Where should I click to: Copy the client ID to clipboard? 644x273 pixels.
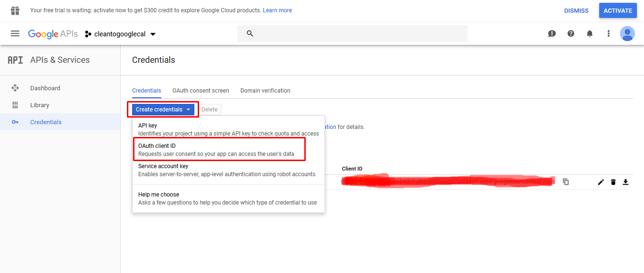(x=566, y=182)
